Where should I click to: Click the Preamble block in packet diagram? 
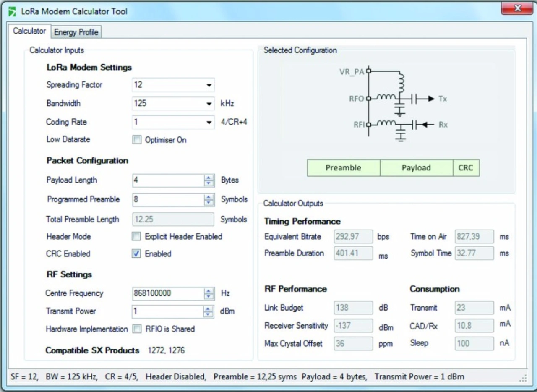343,168
